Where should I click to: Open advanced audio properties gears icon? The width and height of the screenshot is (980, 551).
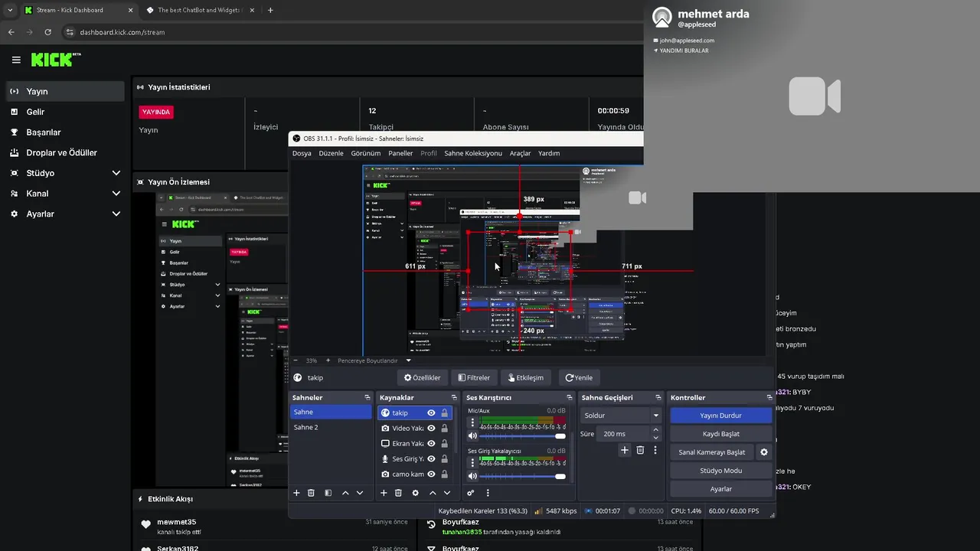(x=471, y=493)
